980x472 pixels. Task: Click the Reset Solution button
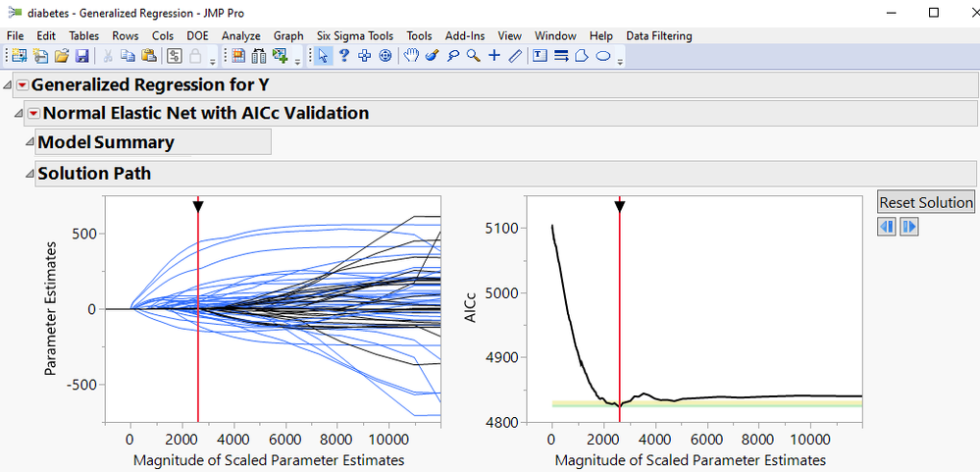point(926,202)
